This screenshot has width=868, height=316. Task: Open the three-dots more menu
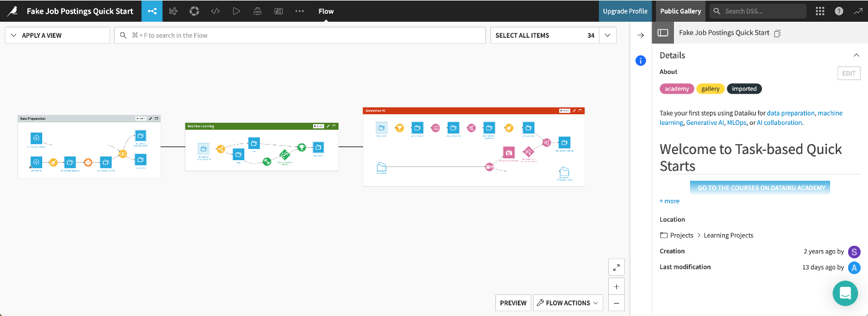point(299,11)
